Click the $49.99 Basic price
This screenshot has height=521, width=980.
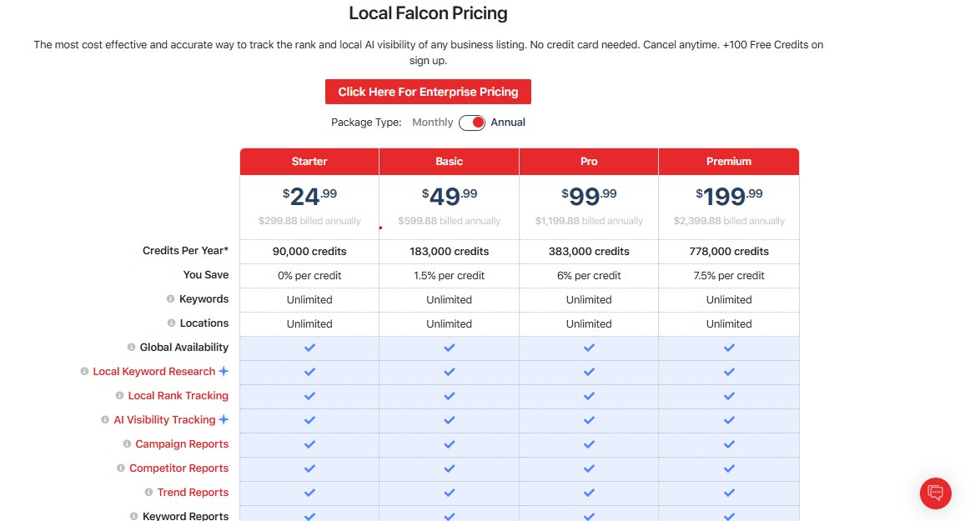[x=450, y=196]
